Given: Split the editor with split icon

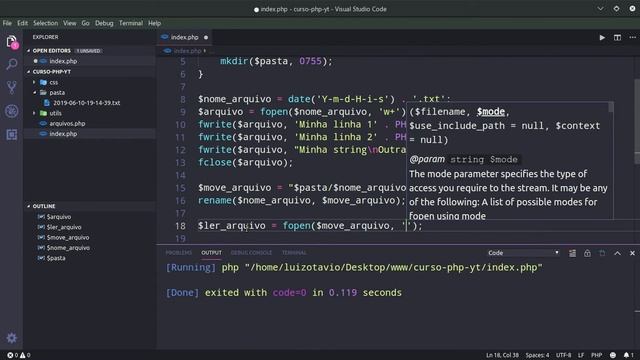Looking at the screenshot, I should click(x=617, y=38).
